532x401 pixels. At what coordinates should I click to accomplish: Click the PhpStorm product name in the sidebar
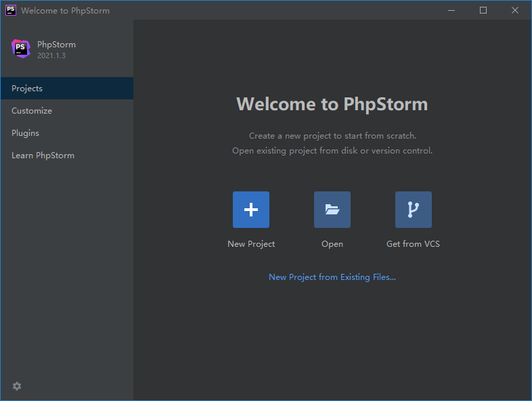point(56,45)
